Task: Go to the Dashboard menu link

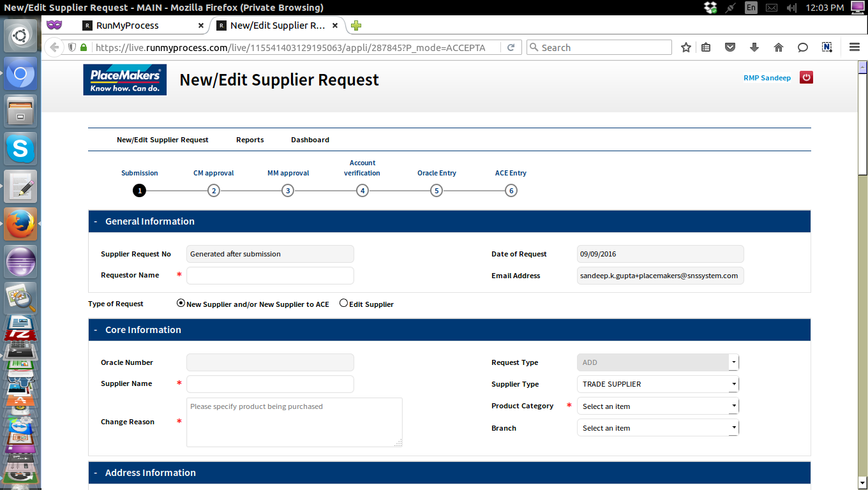Action: click(310, 140)
